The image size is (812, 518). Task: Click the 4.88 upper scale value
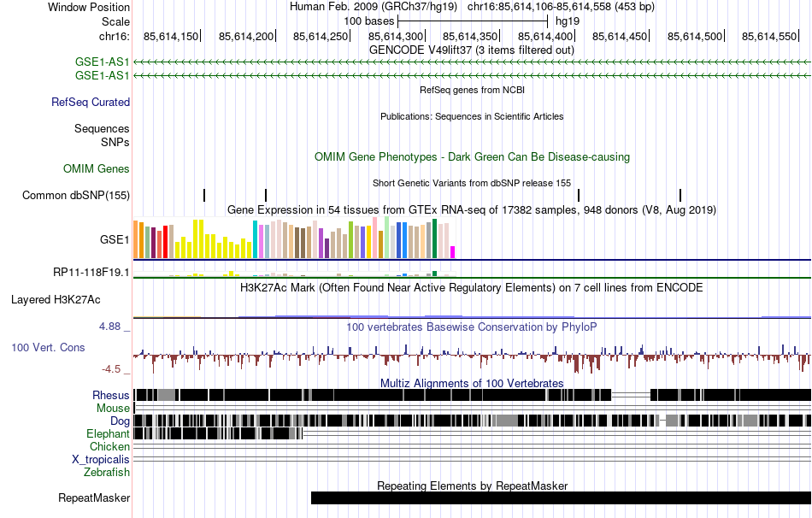(109, 327)
